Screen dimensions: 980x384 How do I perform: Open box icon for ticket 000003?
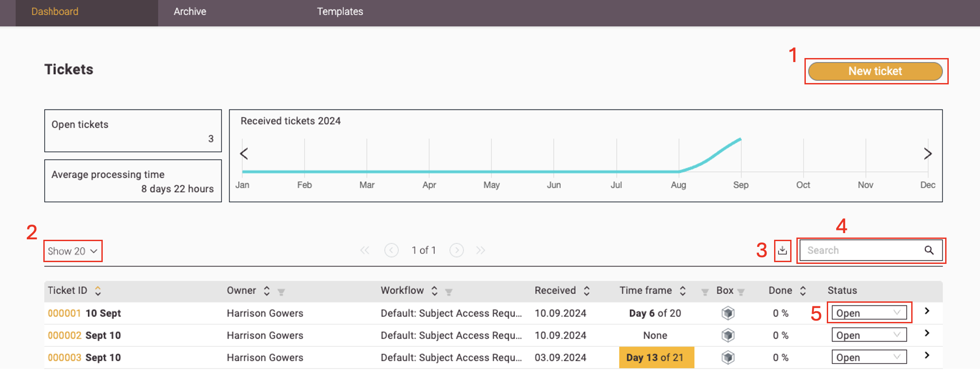tap(728, 358)
